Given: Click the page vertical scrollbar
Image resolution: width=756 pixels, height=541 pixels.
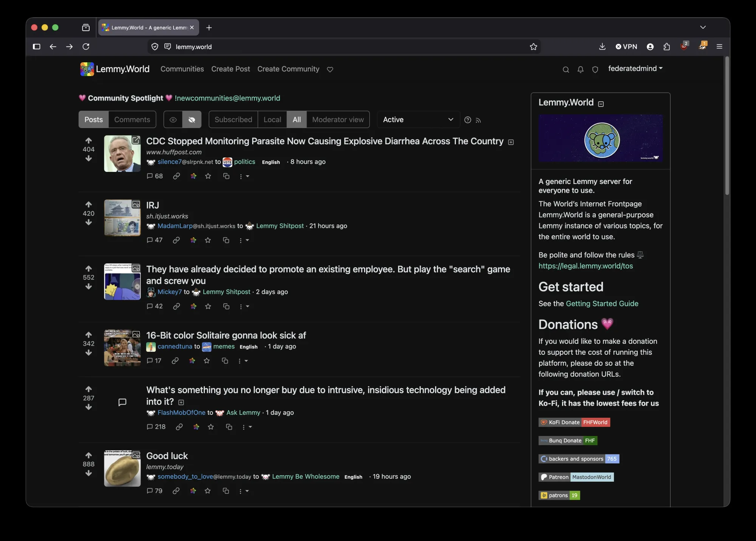Looking at the screenshot, I should pyautogui.click(x=727, y=126).
